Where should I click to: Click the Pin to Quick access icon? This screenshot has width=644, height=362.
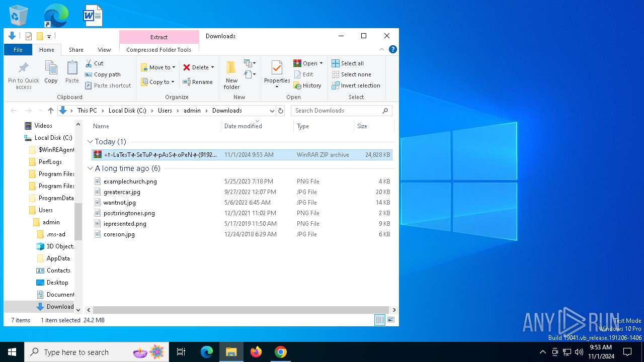(x=23, y=69)
